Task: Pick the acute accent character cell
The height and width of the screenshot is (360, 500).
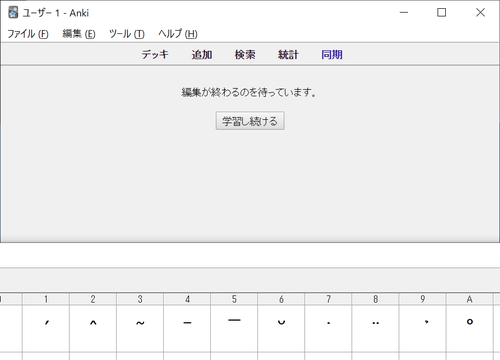Action: coord(46,328)
